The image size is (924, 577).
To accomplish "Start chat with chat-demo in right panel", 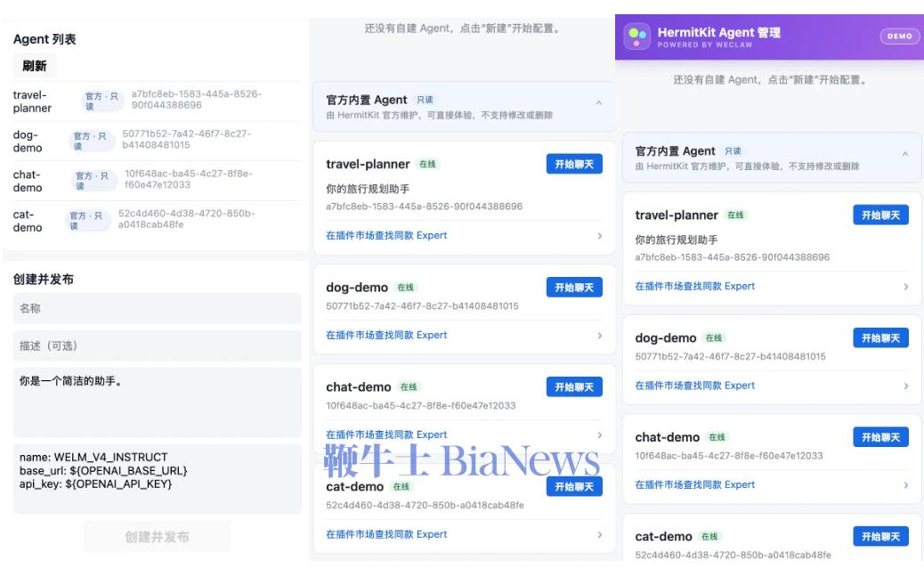I will point(881,436).
